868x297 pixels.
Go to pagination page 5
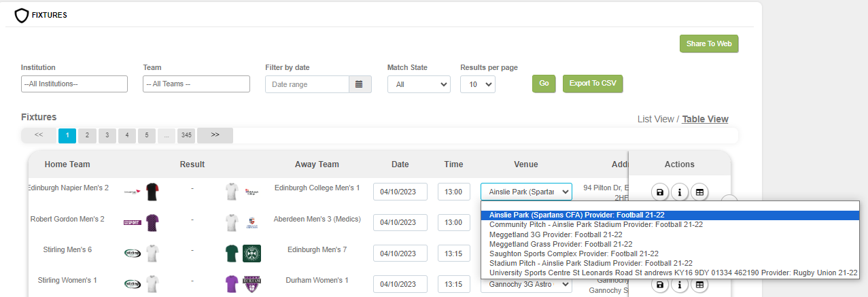point(147,135)
